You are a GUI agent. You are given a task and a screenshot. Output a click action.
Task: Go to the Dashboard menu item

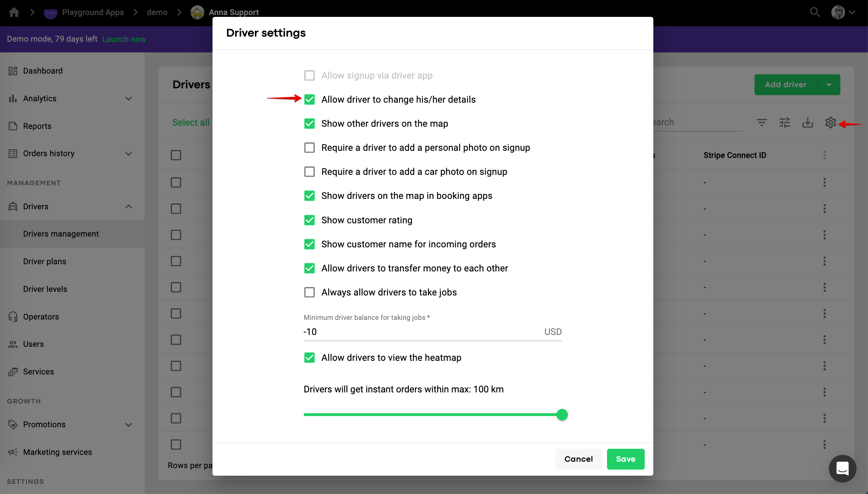[x=43, y=71]
